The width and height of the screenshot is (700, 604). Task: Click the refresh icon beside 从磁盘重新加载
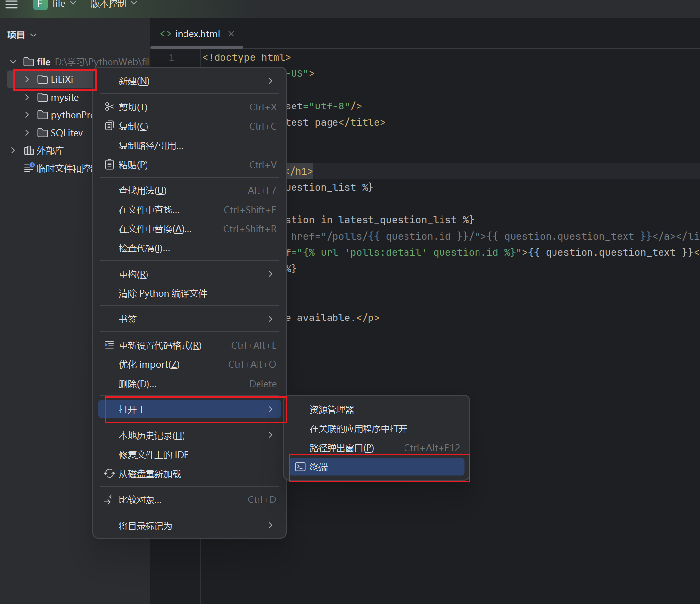pyautogui.click(x=109, y=473)
